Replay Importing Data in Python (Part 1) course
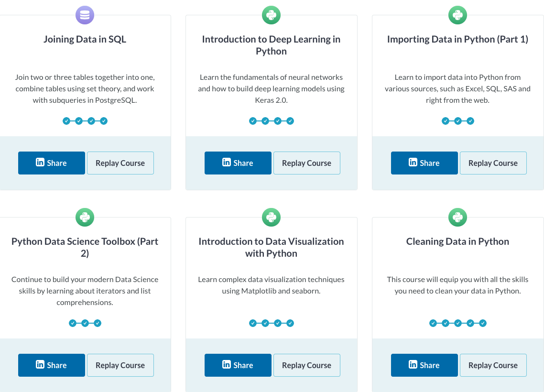 point(493,163)
